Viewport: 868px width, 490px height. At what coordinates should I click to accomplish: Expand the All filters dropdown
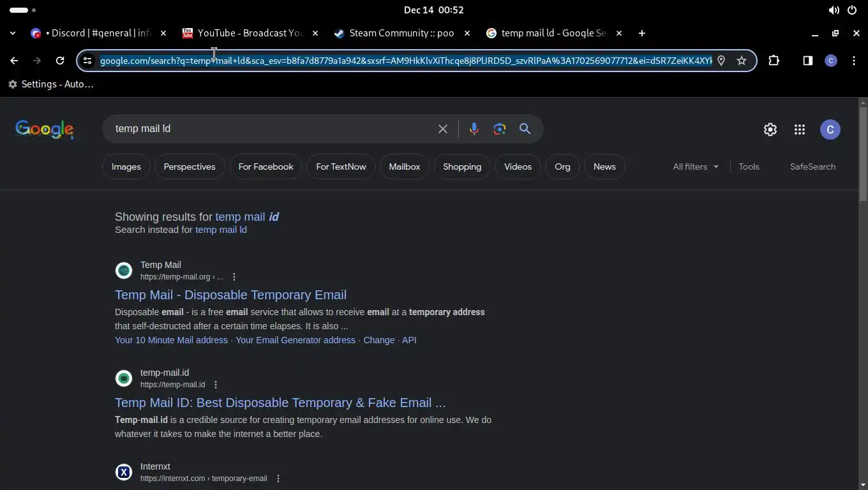(x=696, y=167)
